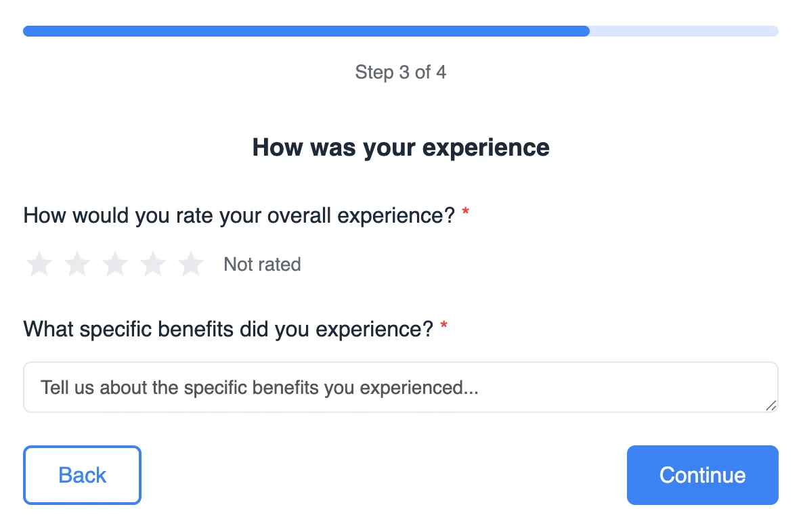The width and height of the screenshot is (803, 532).
Task: Choose the third star for rating
Action: pyautogui.click(x=115, y=264)
